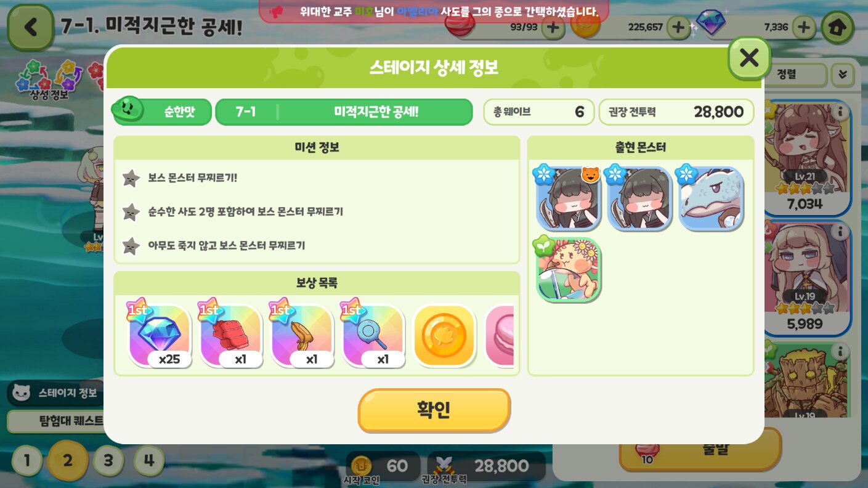The width and height of the screenshot is (868, 488).
Task: Open the 스테이지 정보 button
Action: click(x=55, y=392)
